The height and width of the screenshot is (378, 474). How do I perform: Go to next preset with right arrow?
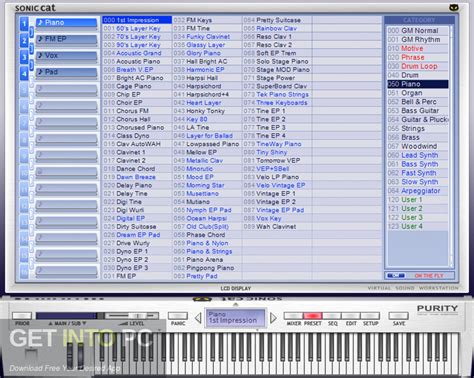[x=273, y=318]
